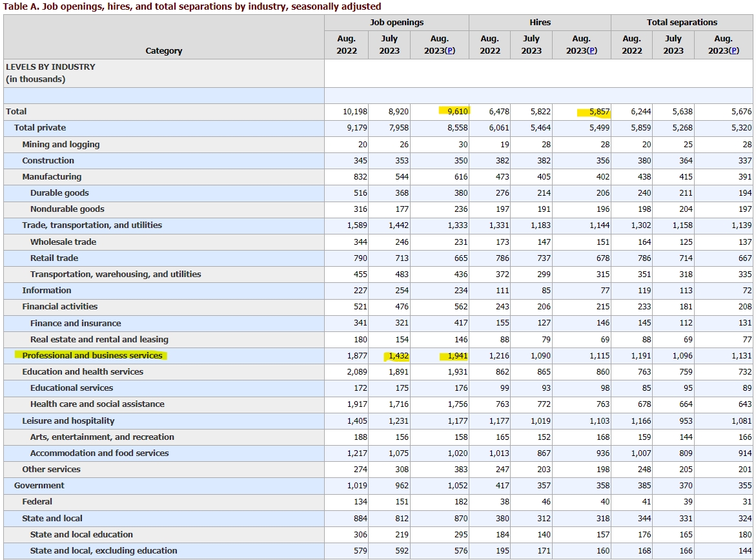Viewport: 756px width, 560px height.
Task: Click the LEVELS BY INDUSTRY section heading
Action: (x=50, y=67)
